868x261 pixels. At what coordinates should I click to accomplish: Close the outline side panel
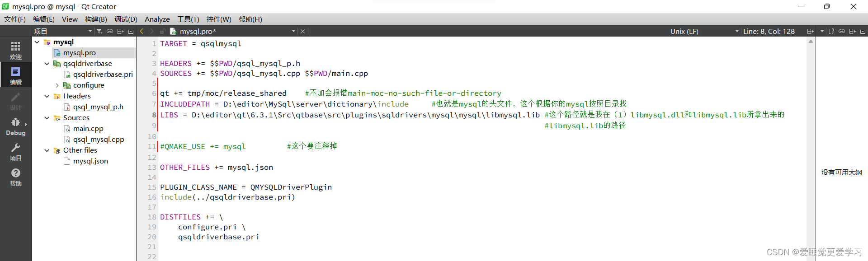pyautogui.click(x=863, y=31)
